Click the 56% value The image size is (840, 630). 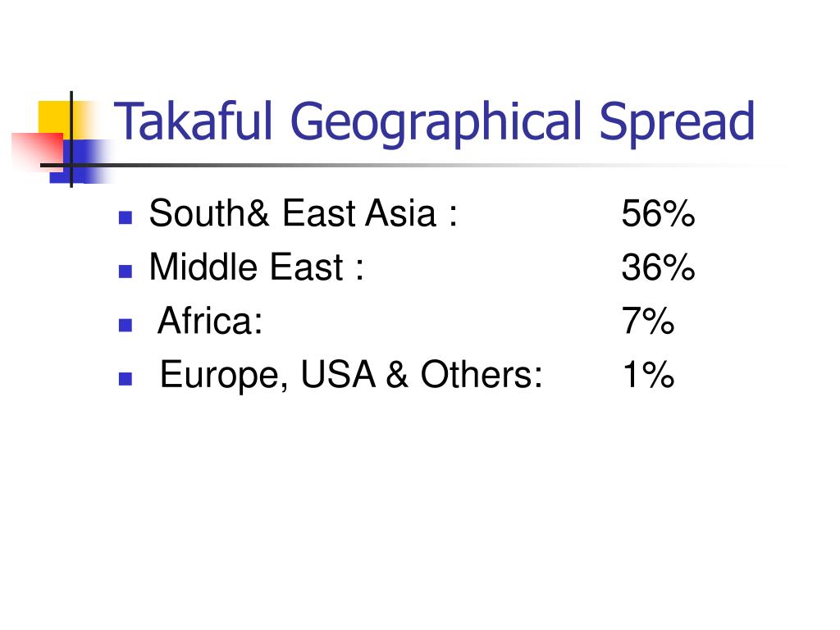click(658, 213)
